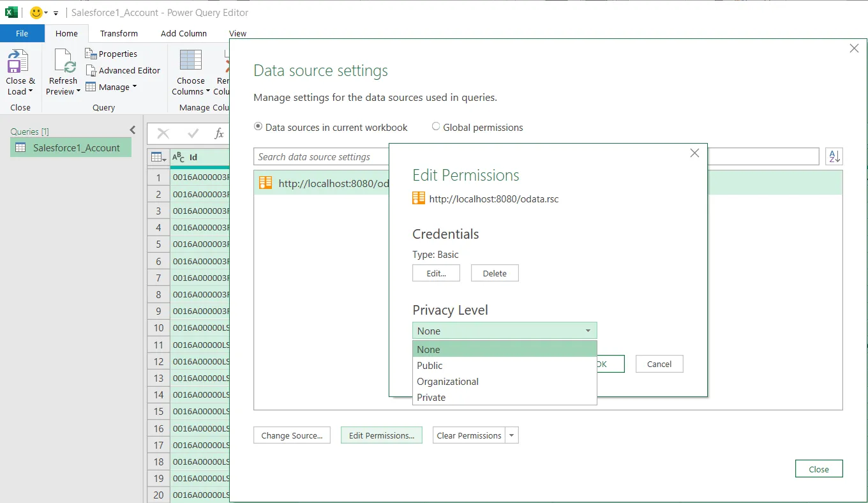The width and height of the screenshot is (868, 503).
Task: Select the Data sources in current workbook option
Action: tap(258, 127)
